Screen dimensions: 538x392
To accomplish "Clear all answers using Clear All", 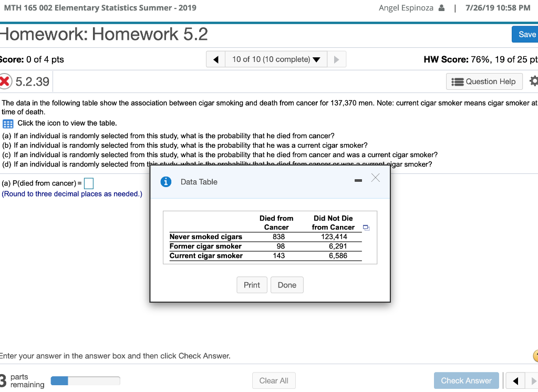I will [274, 380].
